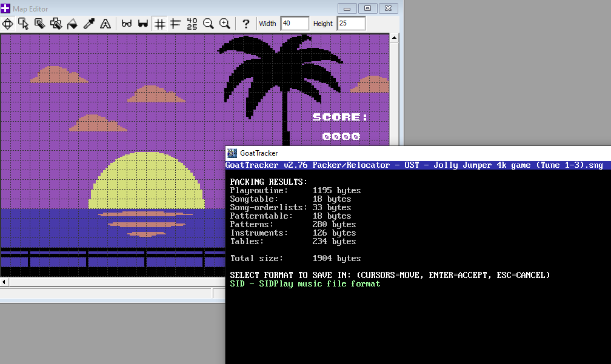
Task: Click the GoatTracker v2.76 Packer/Relocator header bar
Action: [x=418, y=165]
